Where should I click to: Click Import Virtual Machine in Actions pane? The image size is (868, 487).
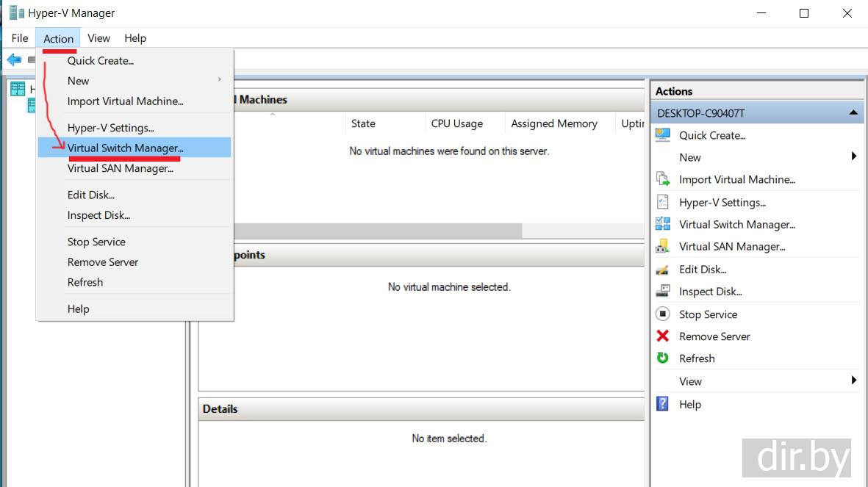pyautogui.click(x=736, y=179)
